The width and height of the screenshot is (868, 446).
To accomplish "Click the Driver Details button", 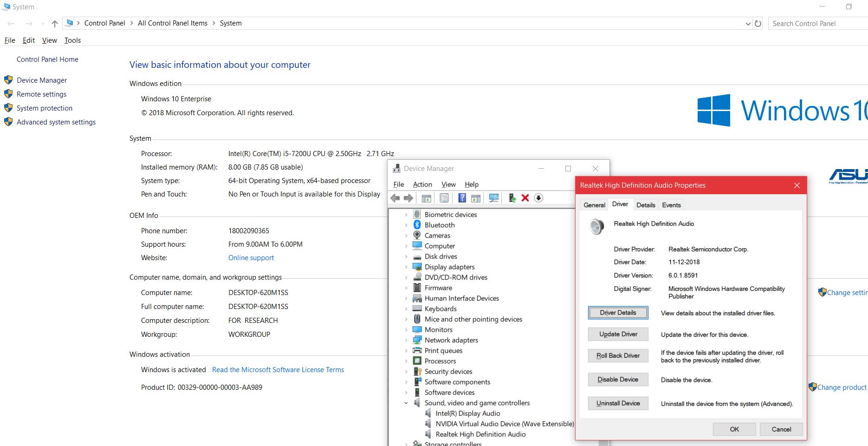I will click(x=618, y=313).
